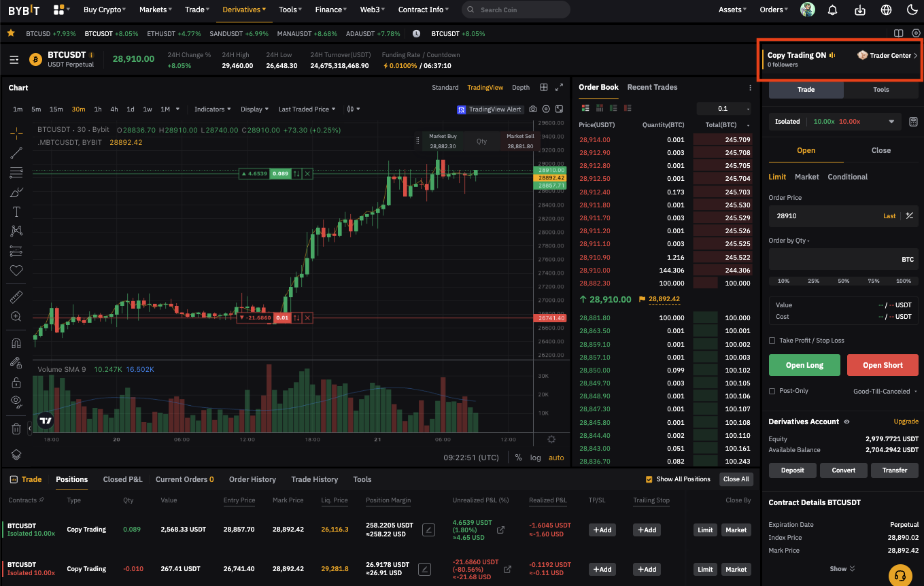Select the ruler measure tool
This screenshot has height=586, width=924.
coord(16,296)
